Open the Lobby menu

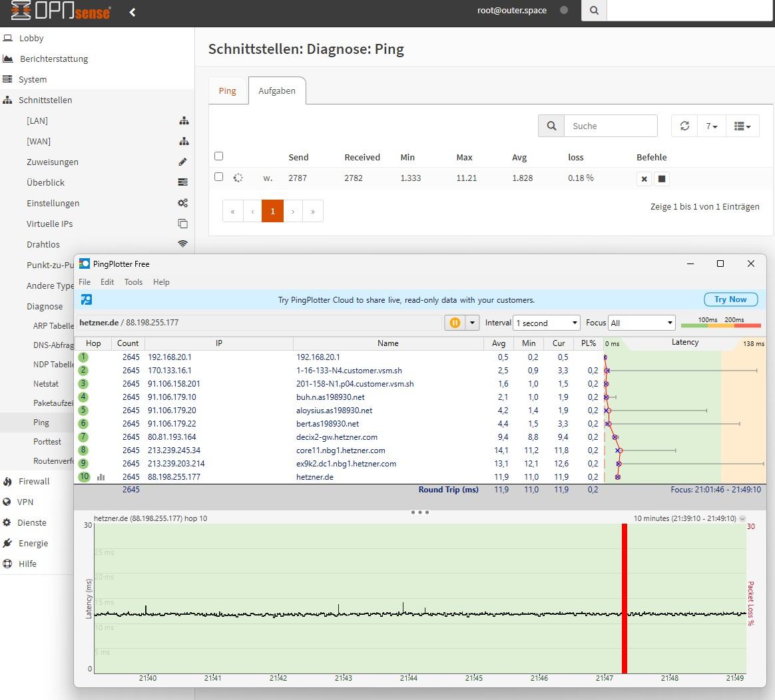tap(31, 38)
